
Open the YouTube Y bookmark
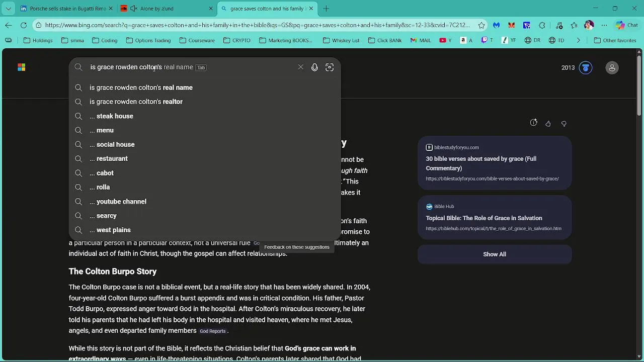[445, 40]
